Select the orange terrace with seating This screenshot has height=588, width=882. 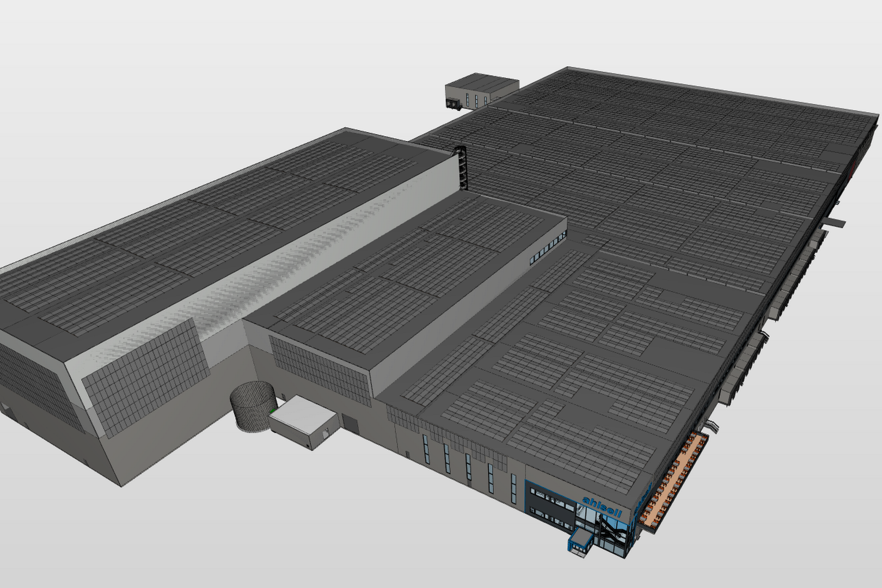pyautogui.click(x=675, y=479)
